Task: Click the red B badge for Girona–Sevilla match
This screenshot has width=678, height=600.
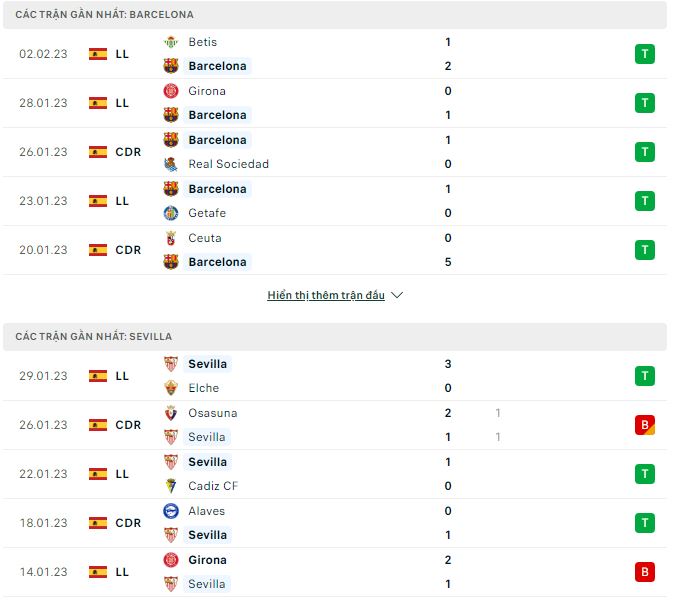Action: [645, 572]
